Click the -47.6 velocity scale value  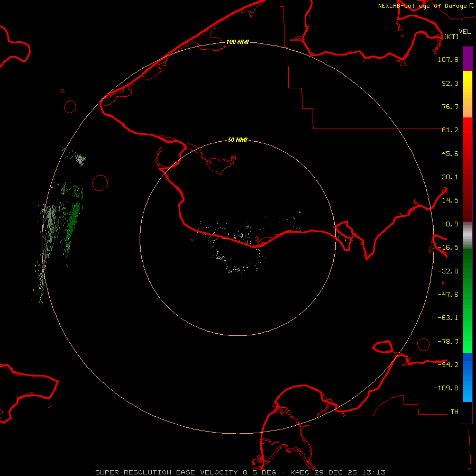pyautogui.click(x=448, y=295)
